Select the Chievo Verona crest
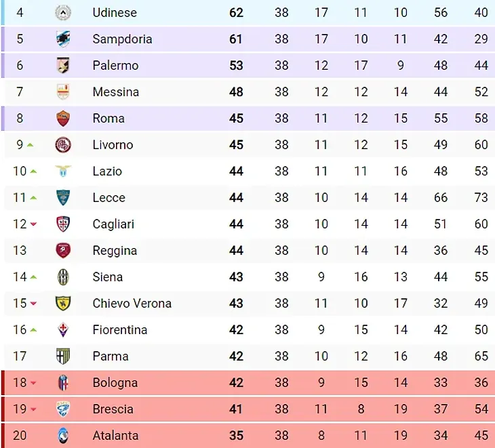The image size is (495, 448). tap(63, 303)
